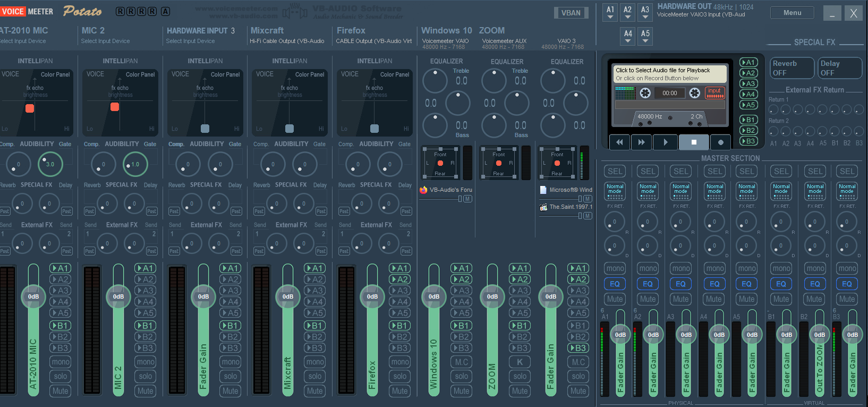Click the AT-2010 MIC fader knob
Screen dimensions: 868x407
pos(33,296)
